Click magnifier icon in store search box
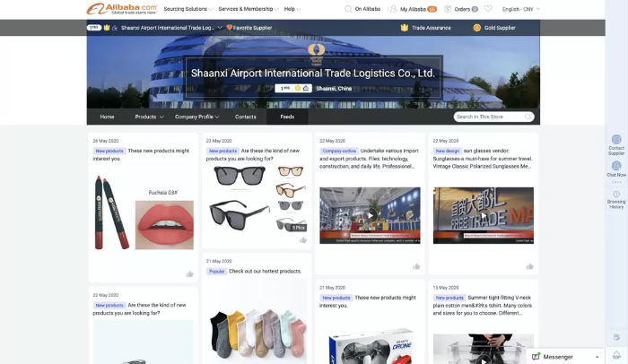The height and width of the screenshot is (364, 628). pyautogui.click(x=528, y=117)
